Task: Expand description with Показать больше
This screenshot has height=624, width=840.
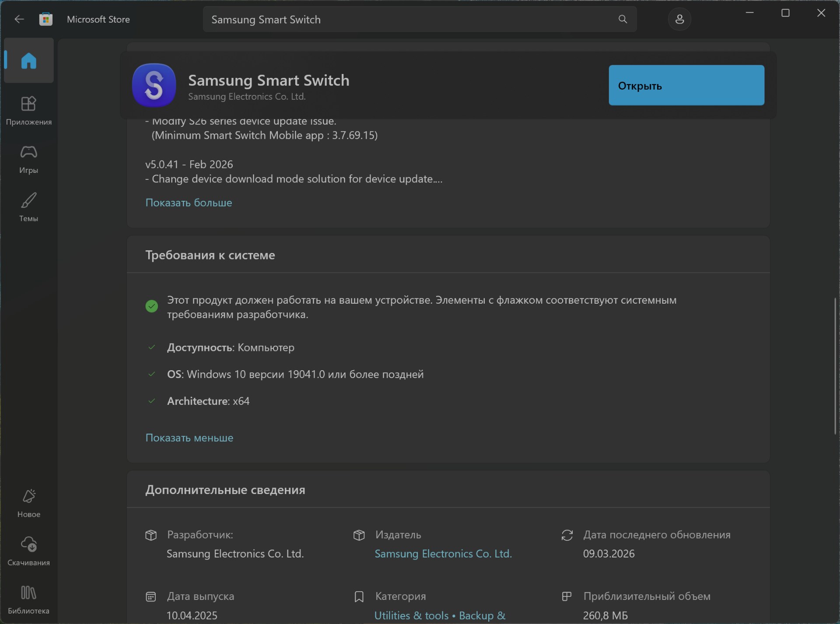Action: tap(189, 203)
